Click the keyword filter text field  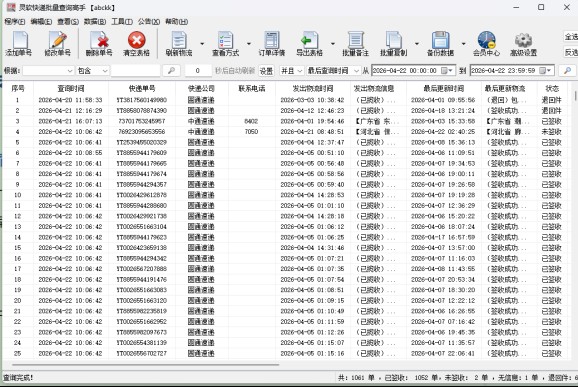click(x=135, y=70)
